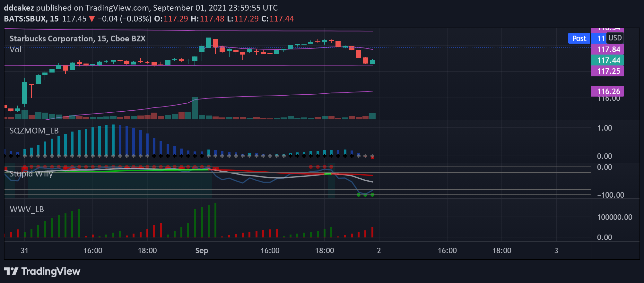Click the SQZMOM_LB indicator label
This screenshot has width=644, height=283.
pyautogui.click(x=34, y=131)
